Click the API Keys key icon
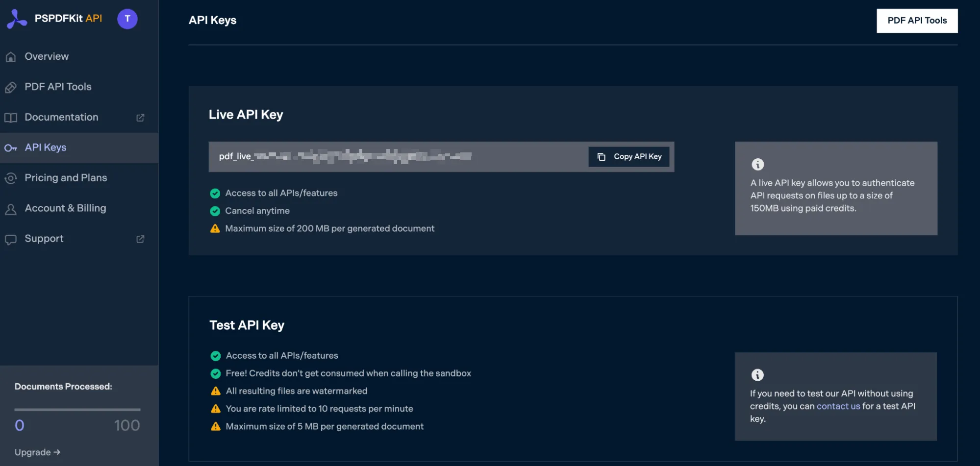This screenshot has height=466, width=980. pos(11,148)
